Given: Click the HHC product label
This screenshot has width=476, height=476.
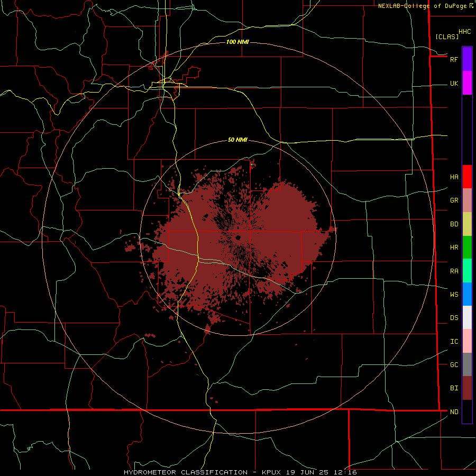Looking at the screenshot, I should 465,32.
